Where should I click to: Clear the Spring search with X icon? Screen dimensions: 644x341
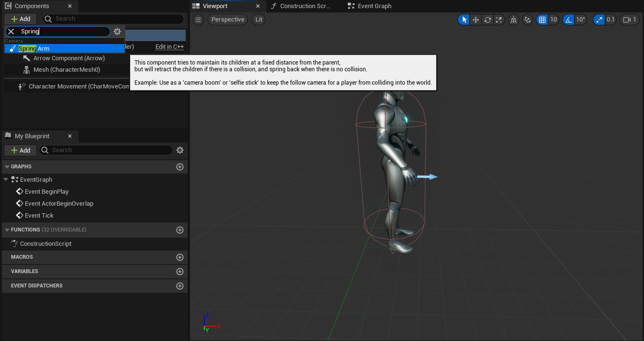point(11,32)
